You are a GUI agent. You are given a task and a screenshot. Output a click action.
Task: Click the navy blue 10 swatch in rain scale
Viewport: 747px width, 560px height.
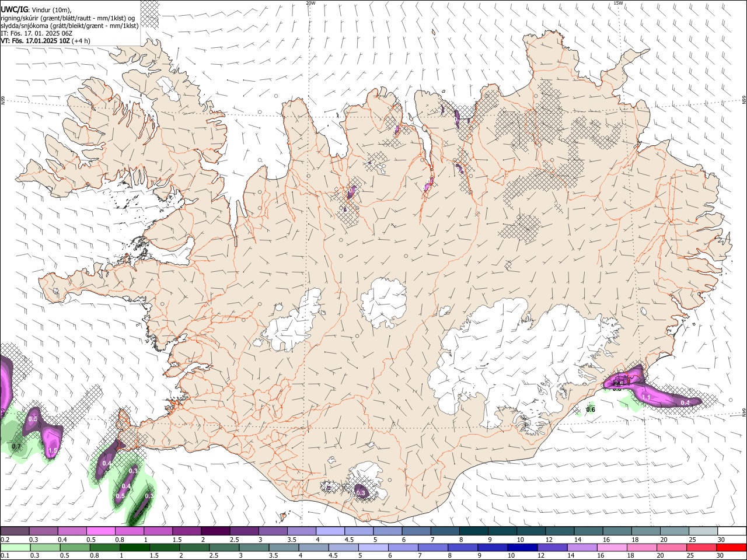523,547
